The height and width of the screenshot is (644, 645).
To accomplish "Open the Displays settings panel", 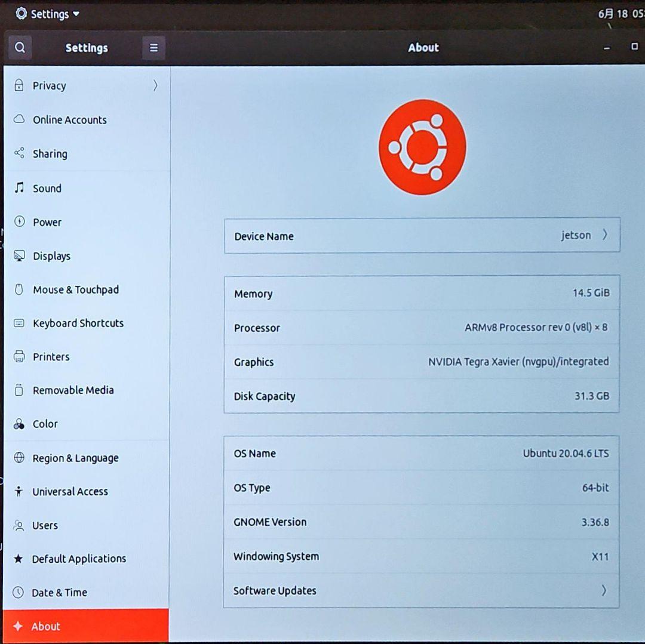I will pyautogui.click(x=87, y=255).
